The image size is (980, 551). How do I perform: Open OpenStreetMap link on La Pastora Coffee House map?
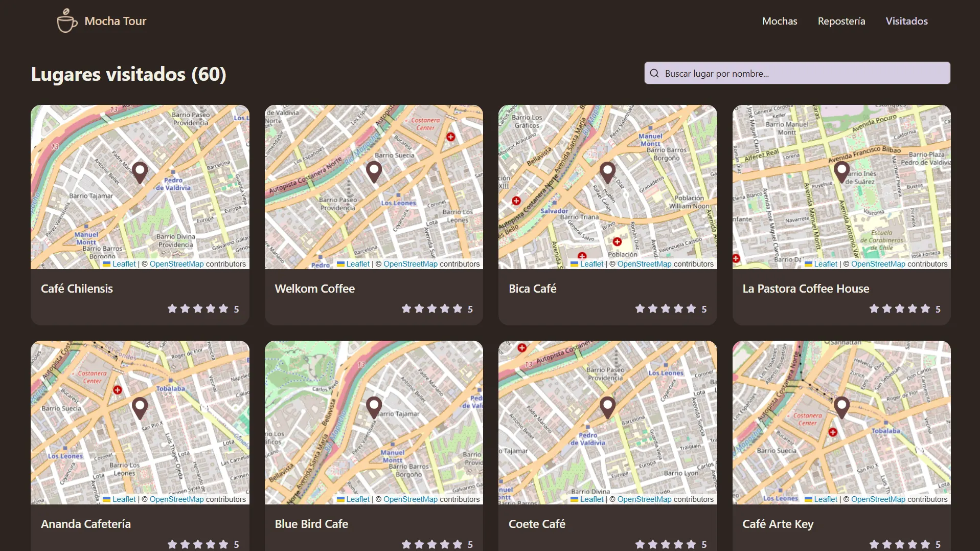tap(878, 264)
